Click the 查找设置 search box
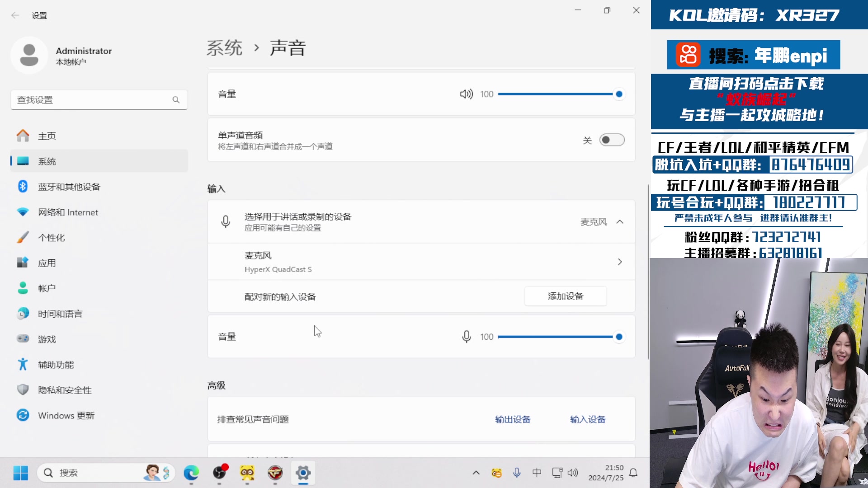The width and height of the screenshot is (868, 488). [x=99, y=99]
